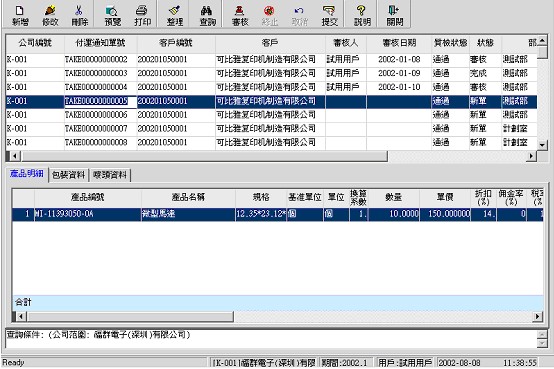
Task: Open the 預覽 (Preview) tool
Action: click(x=113, y=15)
